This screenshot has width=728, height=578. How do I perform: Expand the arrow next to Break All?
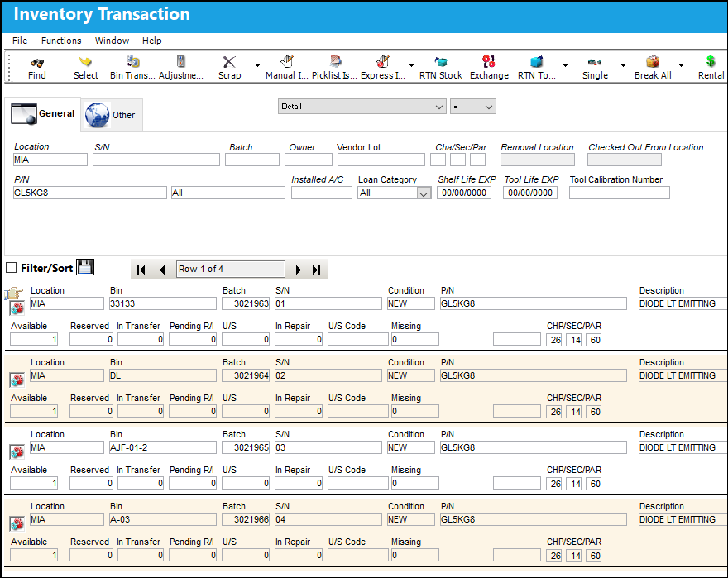coord(681,65)
